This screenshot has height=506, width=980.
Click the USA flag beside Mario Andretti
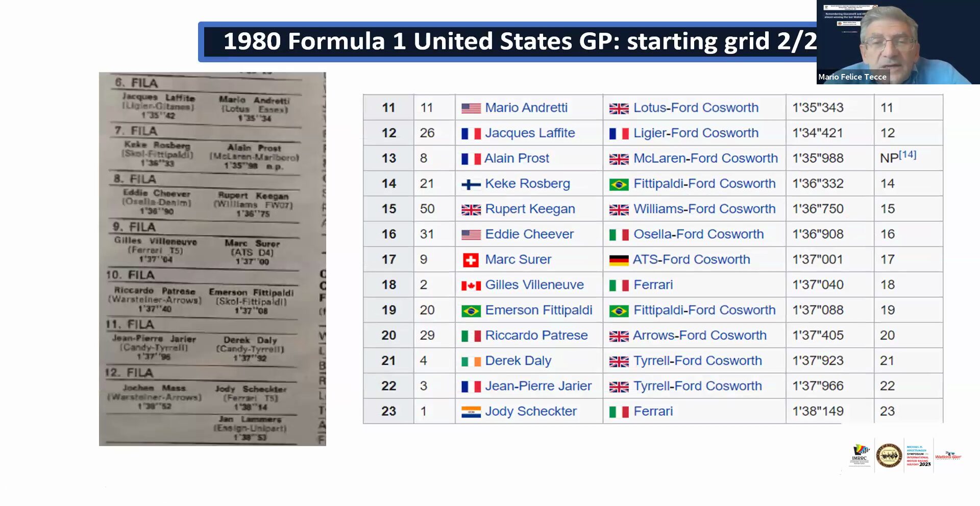471,108
